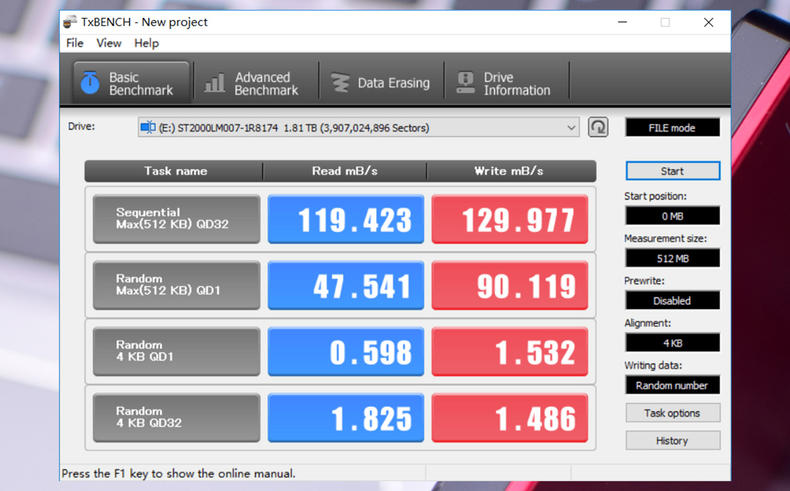Click the Sequential Max(512 KB) QD32 task button
Image resolution: width=790 pixels, height=491 pixels.
click(x=176, y=219)
